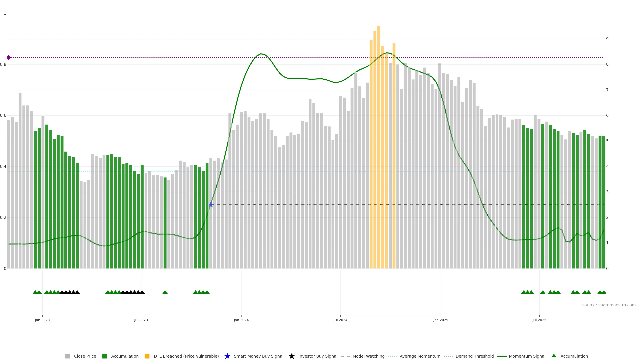Click the Jul 2024 axis label
Viewport: 644px width, 362px height.
(x=340, y=320)
